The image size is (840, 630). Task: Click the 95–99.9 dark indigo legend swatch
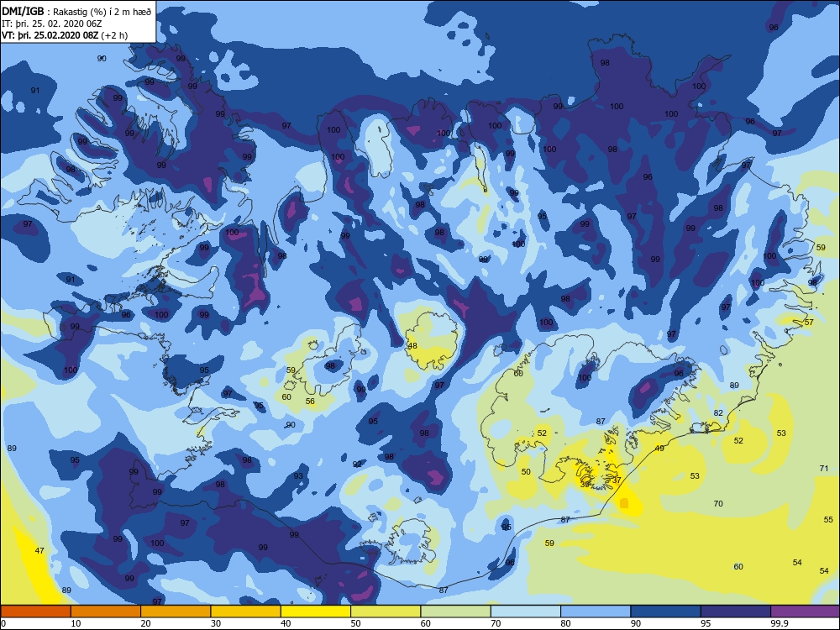pyautogui.click(x=736, y=611)
